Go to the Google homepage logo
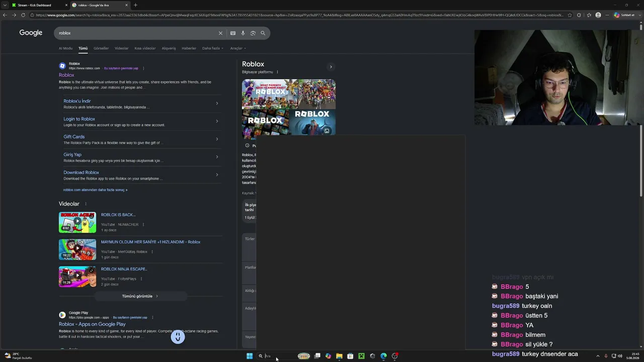Image resolution: width=644 pixels, height=362 pixels. (31, 33)
